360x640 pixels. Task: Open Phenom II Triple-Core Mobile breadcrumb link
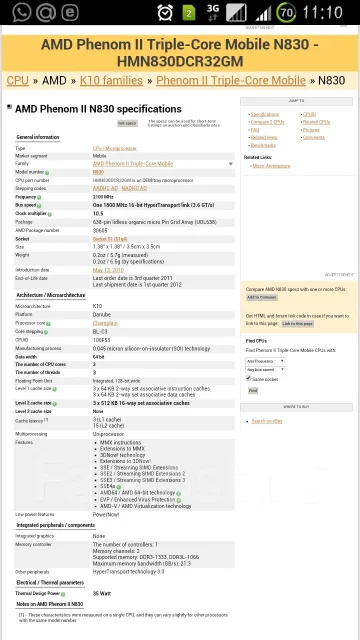pyautogui.click(x=231, y=80)
